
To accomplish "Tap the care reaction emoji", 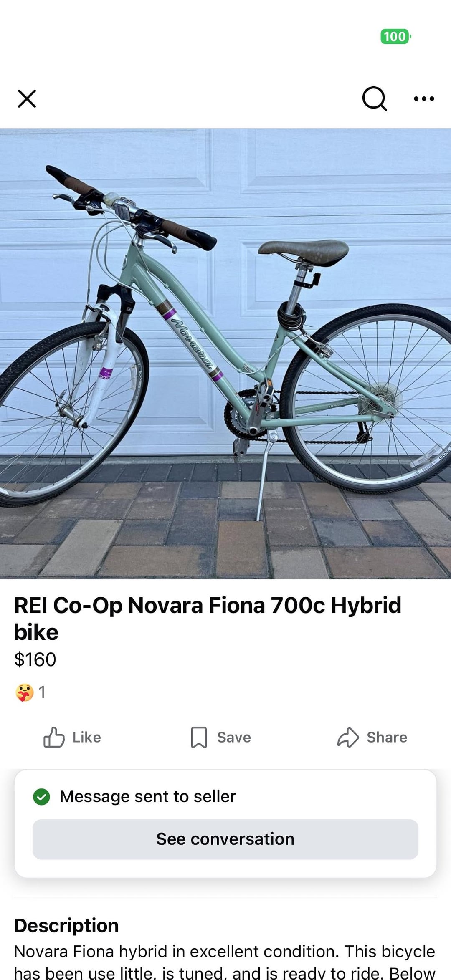I will (x=25, y=692).
